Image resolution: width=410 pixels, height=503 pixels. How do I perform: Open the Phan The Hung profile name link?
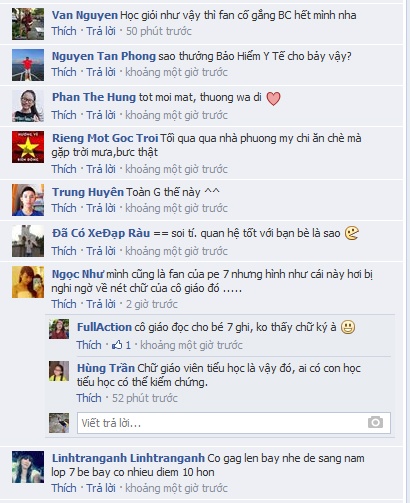tap(94, 97)
